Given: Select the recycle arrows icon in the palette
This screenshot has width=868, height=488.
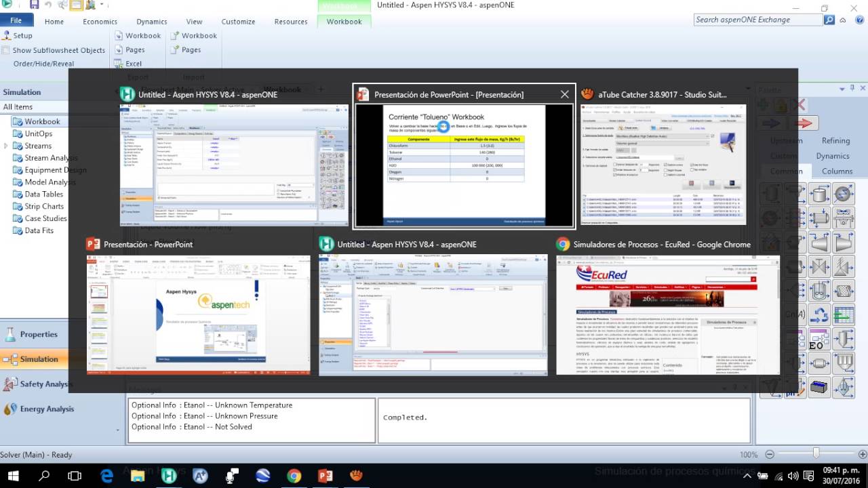Looking at the screenshot, I should point(819,314).
